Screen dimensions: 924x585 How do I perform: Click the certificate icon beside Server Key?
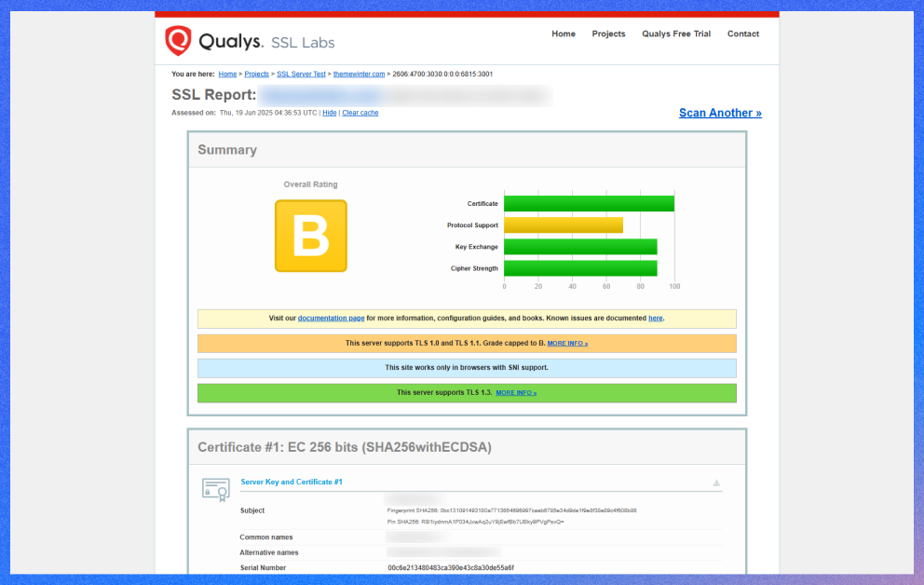216,490
